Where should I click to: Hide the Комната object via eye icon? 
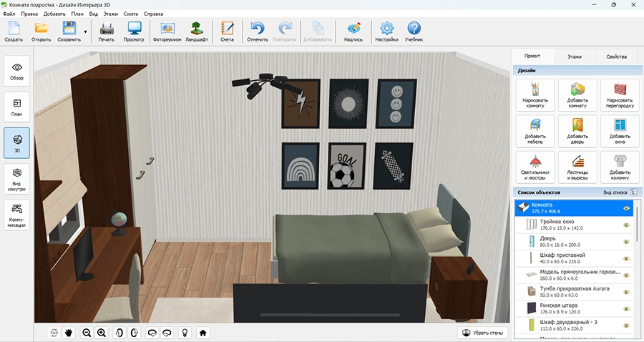(626, 208)
